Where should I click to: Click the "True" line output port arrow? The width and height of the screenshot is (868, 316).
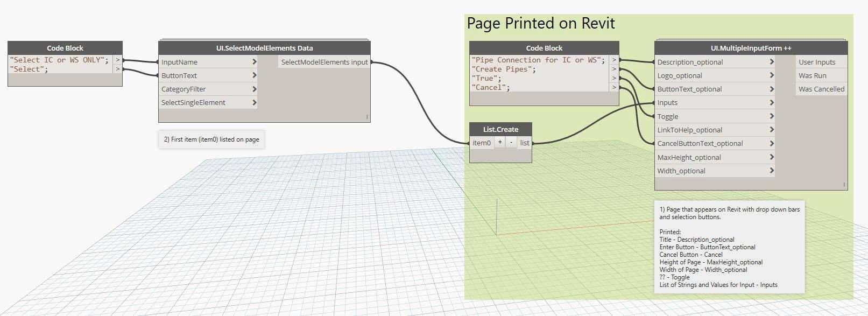coord(614,78)
